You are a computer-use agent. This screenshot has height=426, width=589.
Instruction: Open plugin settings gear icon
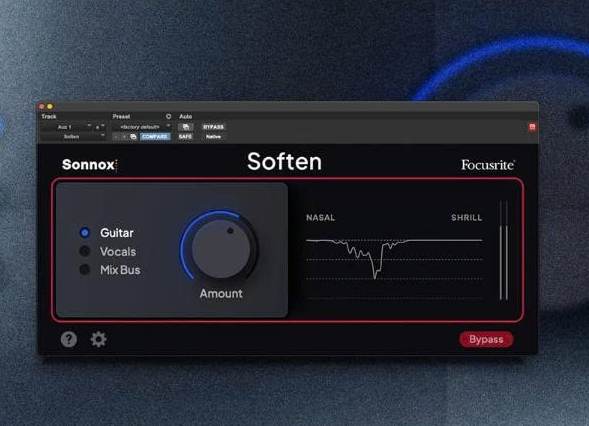click(x=98, y=339)
